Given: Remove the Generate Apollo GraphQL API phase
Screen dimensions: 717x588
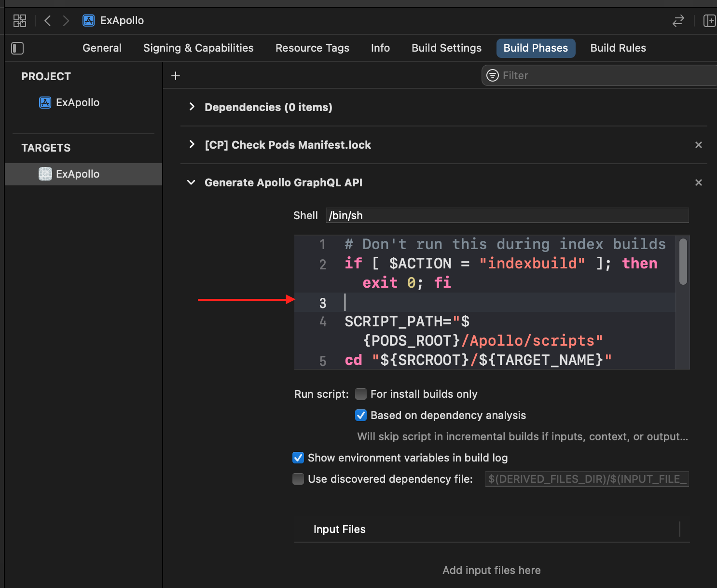Looking at the screenshot, I should point(698,182).
